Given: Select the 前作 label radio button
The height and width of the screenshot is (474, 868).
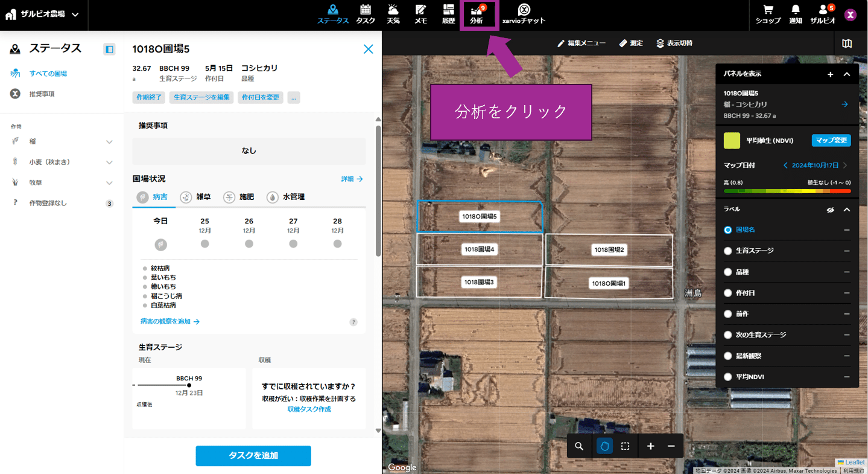Looking at the screenshot, I should (x=728, y=314).
